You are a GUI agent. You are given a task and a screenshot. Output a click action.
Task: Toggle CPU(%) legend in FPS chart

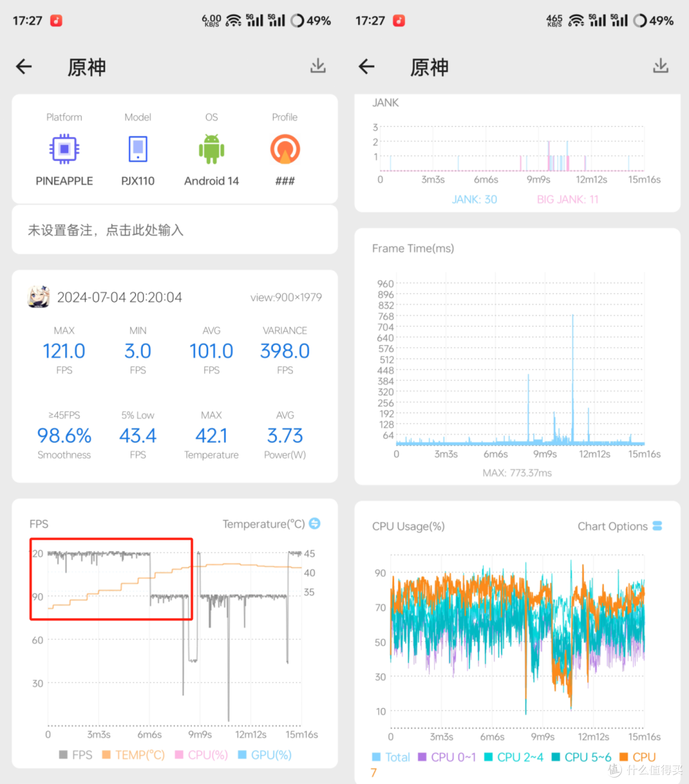[x=201, y=755]
